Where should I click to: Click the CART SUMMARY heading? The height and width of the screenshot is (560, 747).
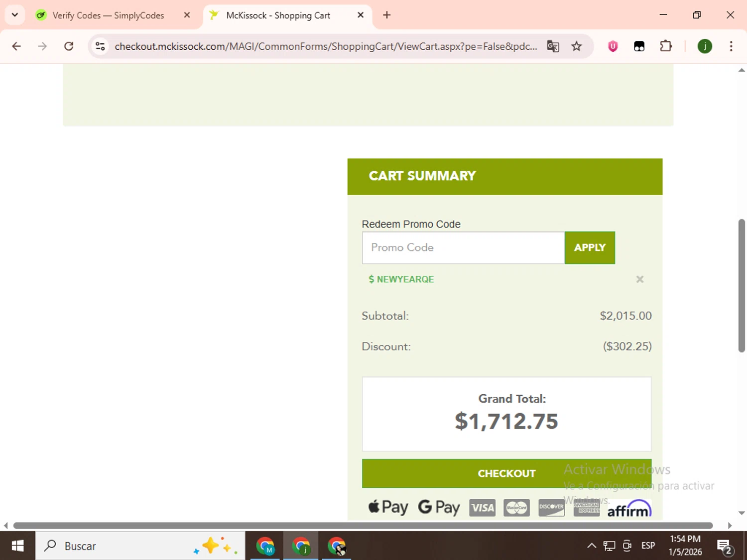click(422, 176)
